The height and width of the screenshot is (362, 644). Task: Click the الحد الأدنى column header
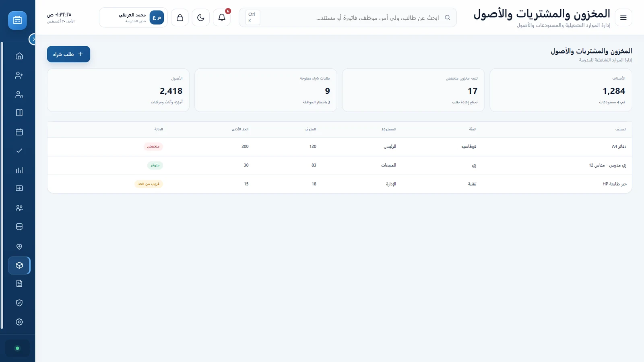pyautogui.click(x=240, y=130)
